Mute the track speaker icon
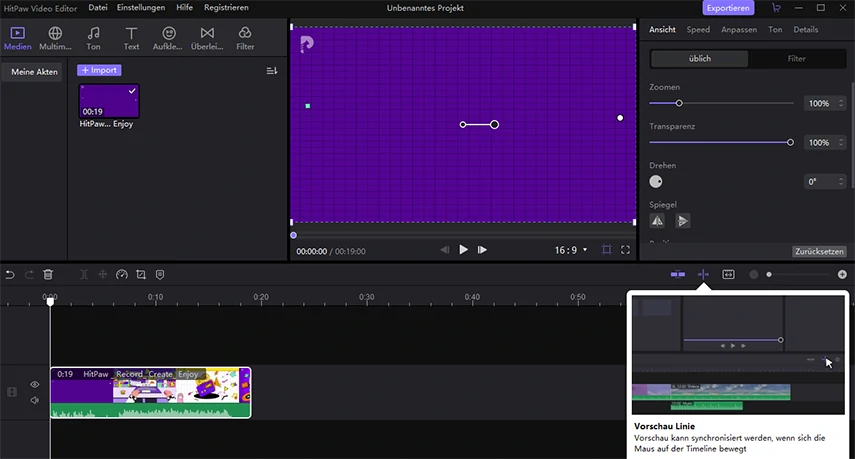This screenshot has width=855, height=459. [34, 400]
